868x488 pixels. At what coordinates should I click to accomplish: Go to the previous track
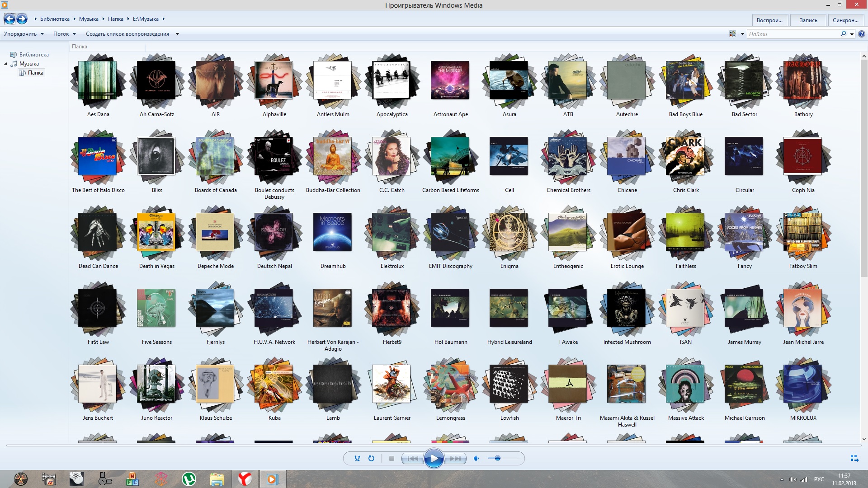(412, 458)
